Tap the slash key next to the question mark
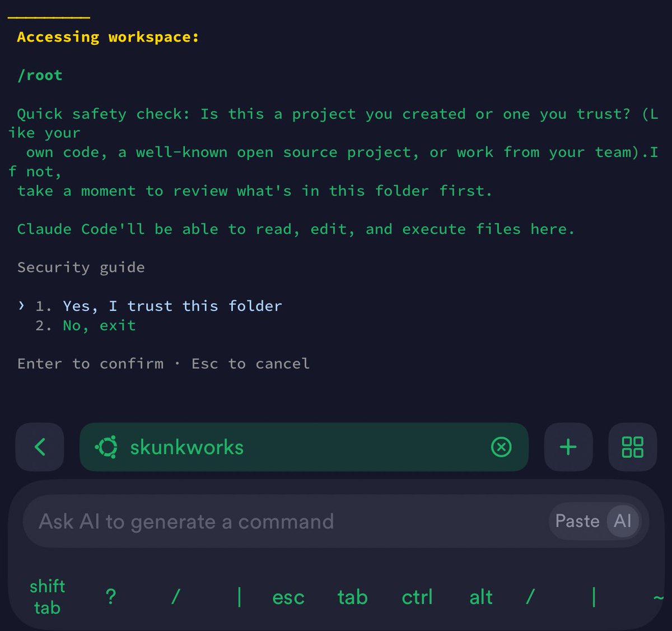This screenshot has height=631, width=672. 175,597
